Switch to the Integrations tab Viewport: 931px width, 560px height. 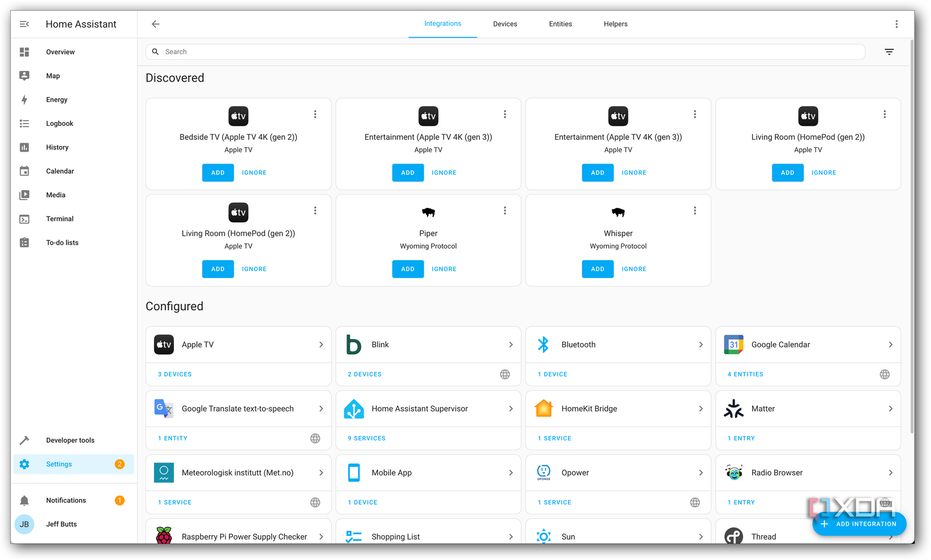click(x=443, y=24)
